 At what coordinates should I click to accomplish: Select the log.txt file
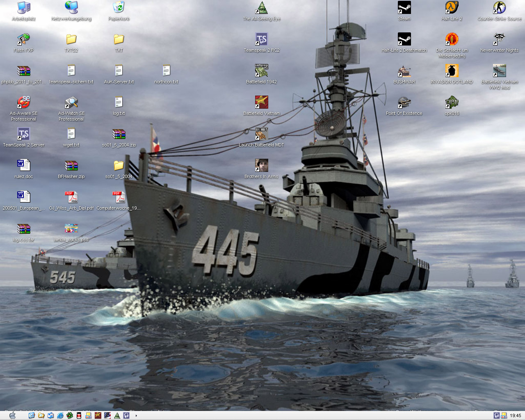[119, 106]
